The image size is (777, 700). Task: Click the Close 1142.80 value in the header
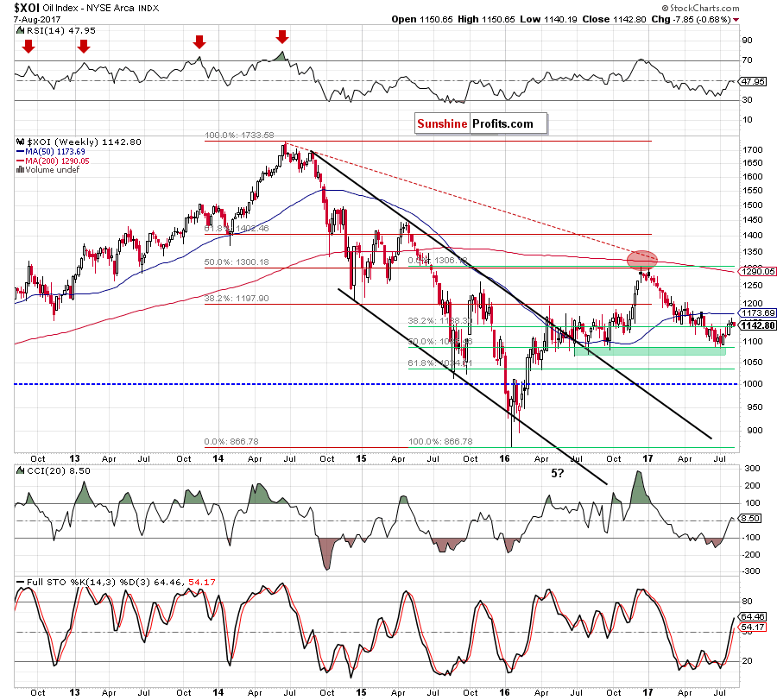(x=615, y=19)
